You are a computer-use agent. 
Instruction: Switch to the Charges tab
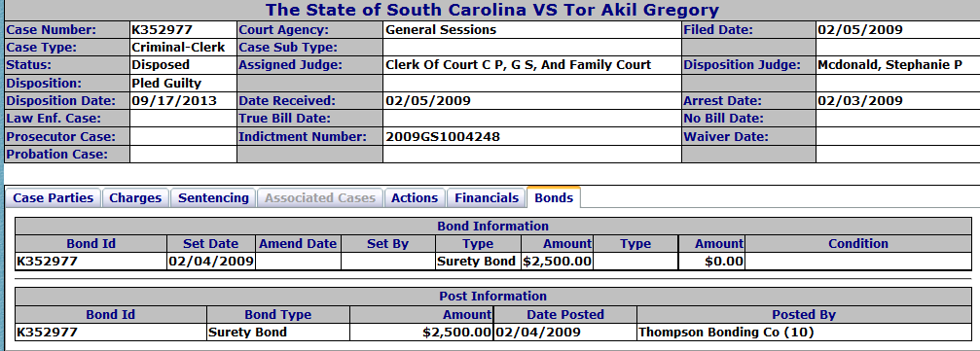(135, 198)
